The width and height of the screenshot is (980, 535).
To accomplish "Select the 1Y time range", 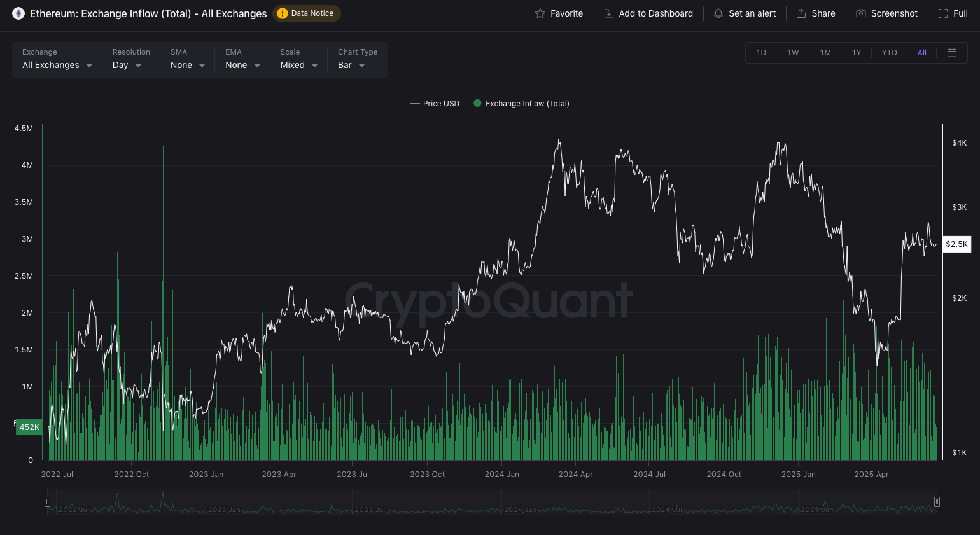I will [x=857, y=53].
